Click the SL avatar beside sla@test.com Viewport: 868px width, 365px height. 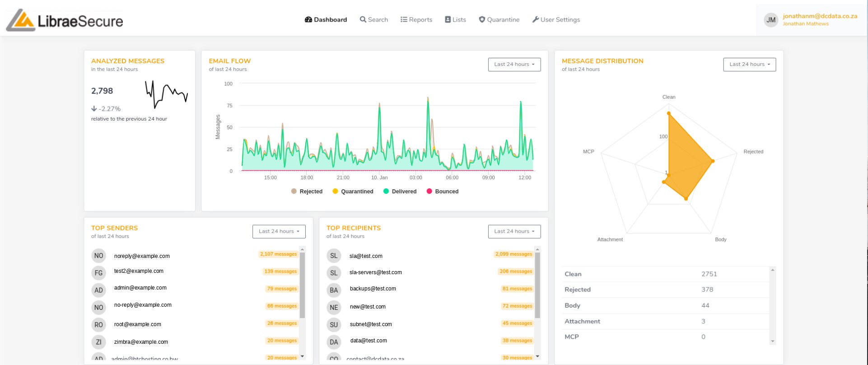pyautogui.click(x=334, y=256)
